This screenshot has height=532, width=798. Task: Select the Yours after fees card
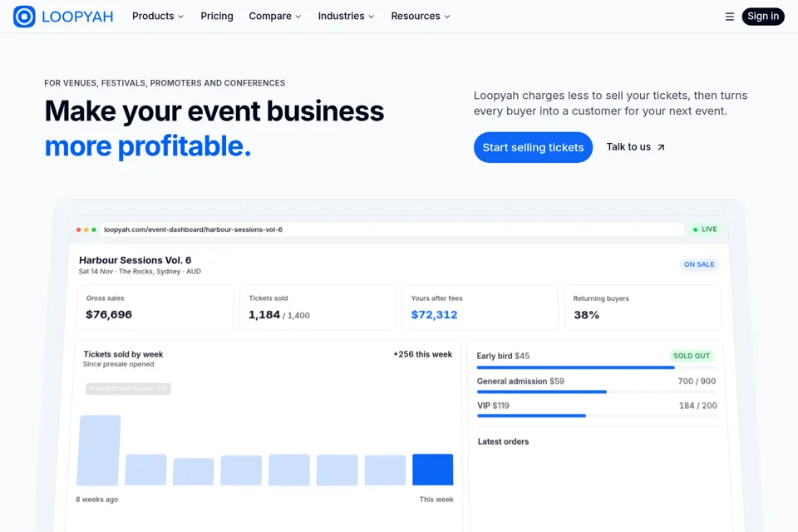tap(480, 308)
